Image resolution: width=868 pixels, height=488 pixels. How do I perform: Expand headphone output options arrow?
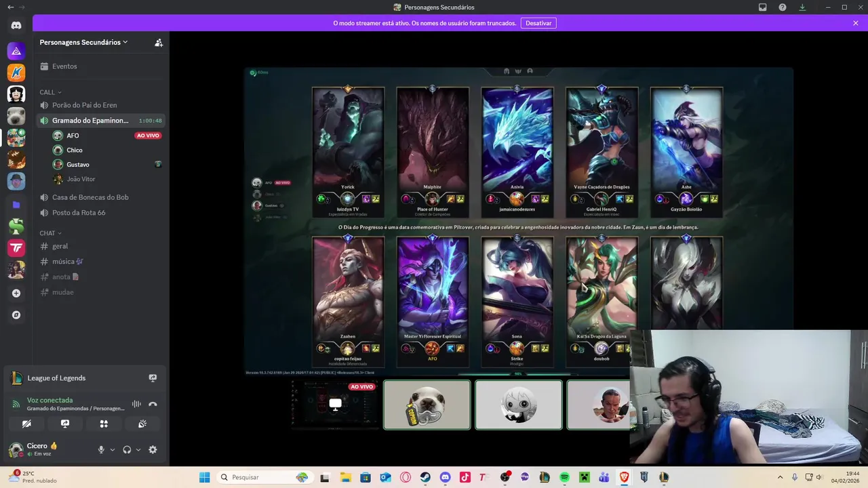click(x=138, y=449)
